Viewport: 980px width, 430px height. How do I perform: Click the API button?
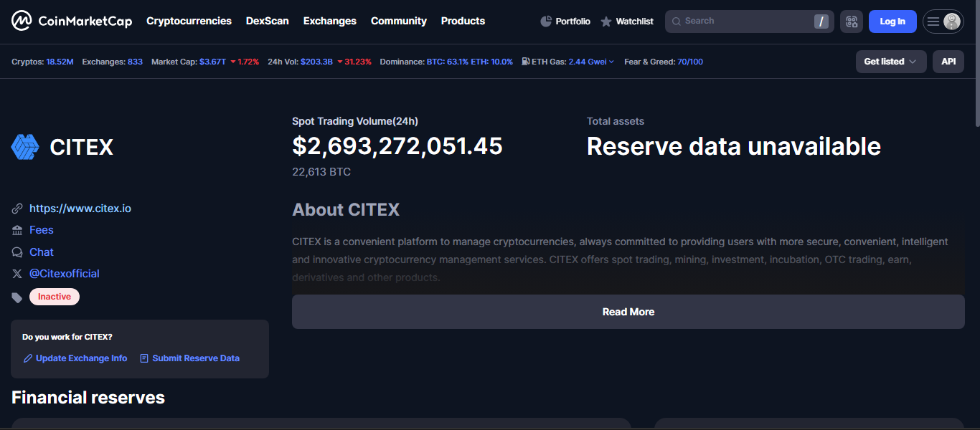point(948,62)
